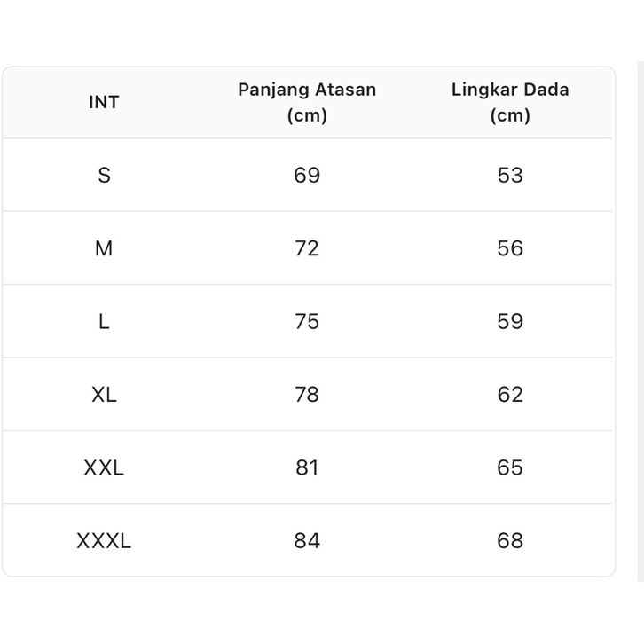This screenshot has height=644, width=644.
Task: Select the M size cell
Action: 104,248
